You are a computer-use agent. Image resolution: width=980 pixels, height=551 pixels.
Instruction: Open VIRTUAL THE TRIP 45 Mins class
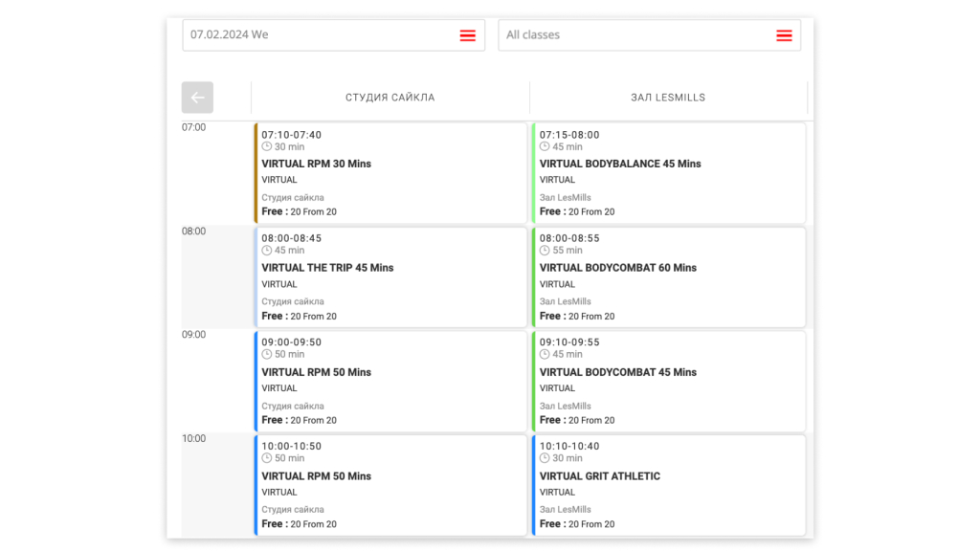[x=327, y=268]
